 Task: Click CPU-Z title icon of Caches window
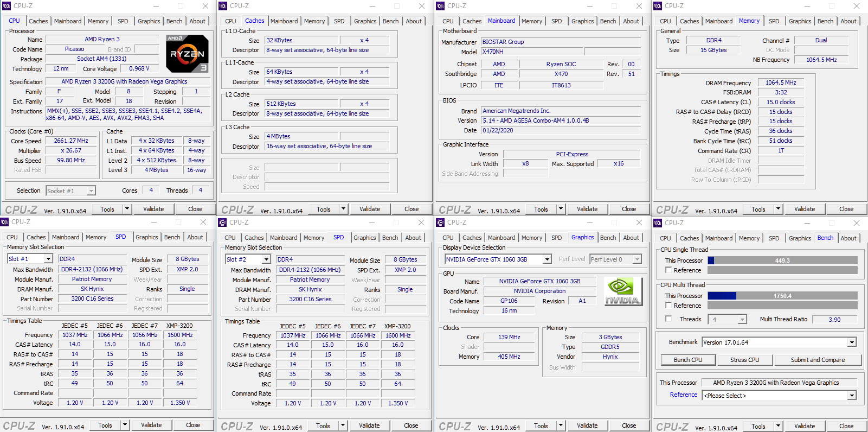[x=222, y=5]
